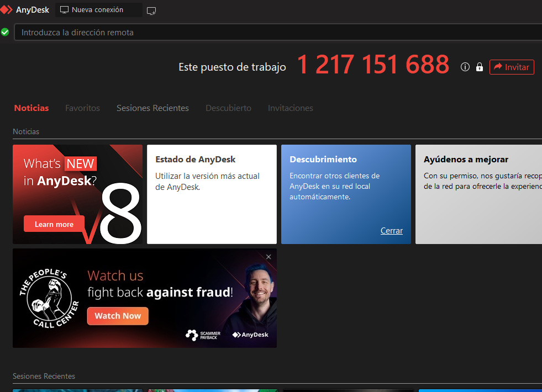Viewport: 542px width, 392px height.
Task: Select the Invitaciones tab
Action: (x=290, y=108)
